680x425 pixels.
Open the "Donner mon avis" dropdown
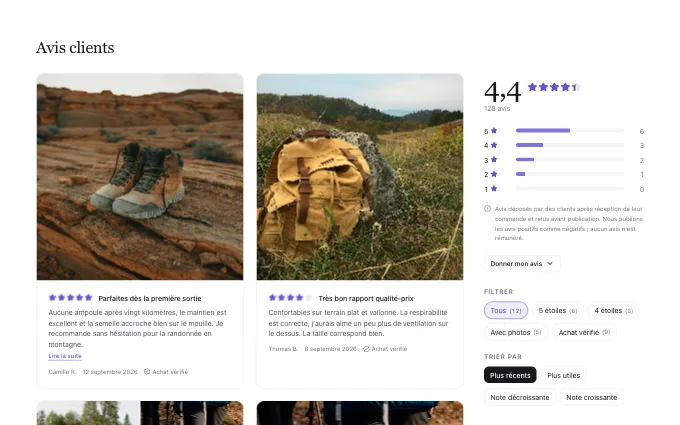(522, 264)
